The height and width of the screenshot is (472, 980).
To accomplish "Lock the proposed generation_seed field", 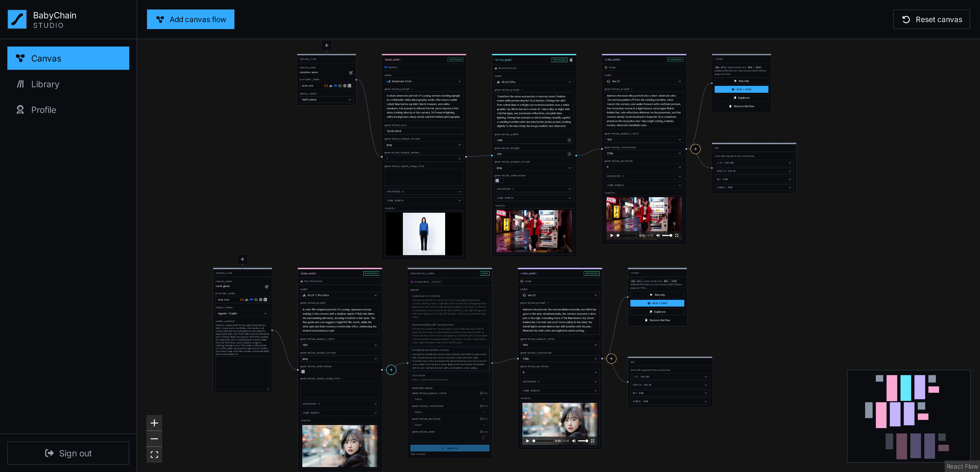I will [x=482, y=432].
